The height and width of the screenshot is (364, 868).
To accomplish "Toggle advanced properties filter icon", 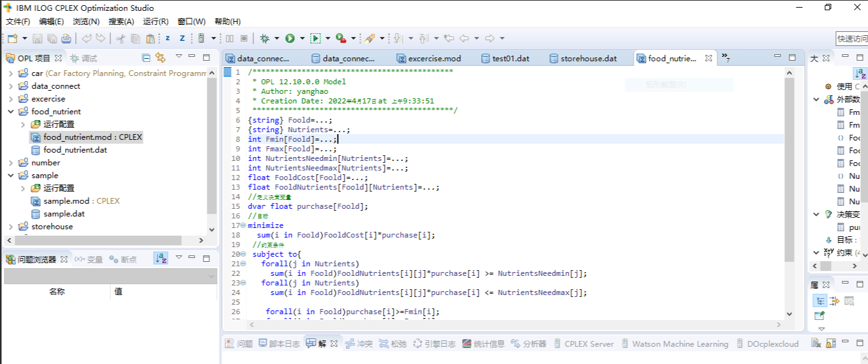I will 834,301.
